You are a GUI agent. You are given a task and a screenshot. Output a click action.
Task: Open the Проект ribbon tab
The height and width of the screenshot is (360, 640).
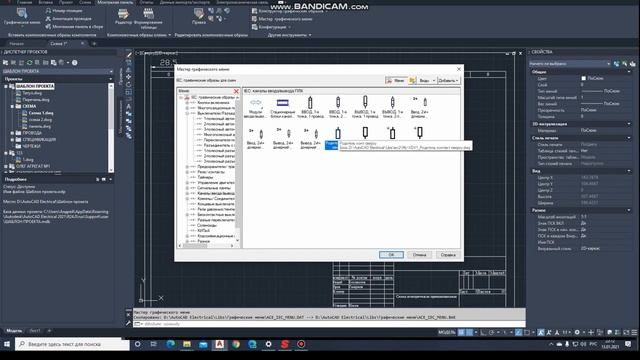65,2
